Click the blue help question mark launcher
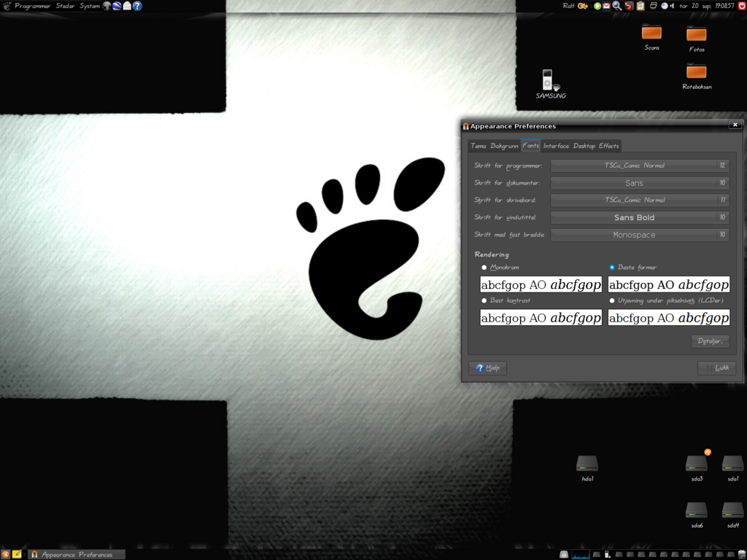The height and width of the screenshot is (560, 747). tap(137, 6)
